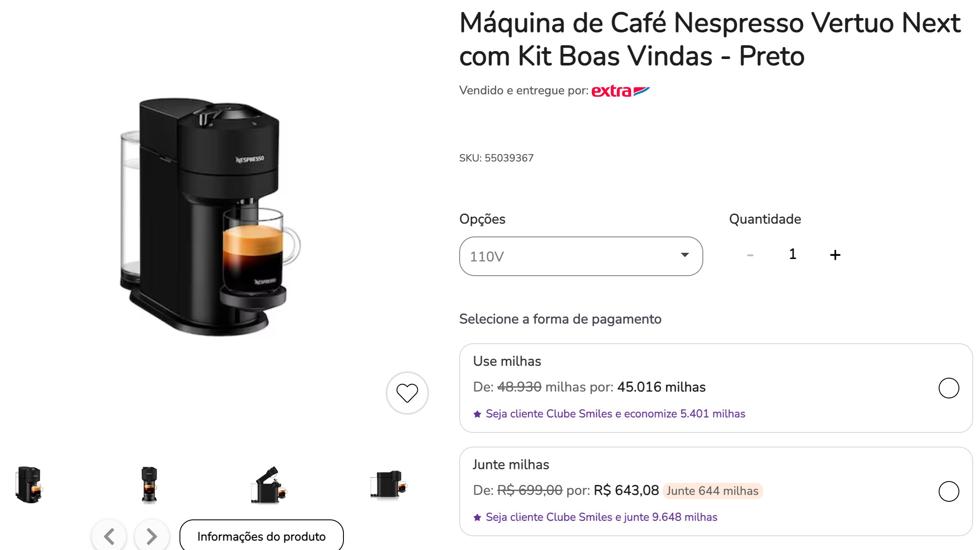Select third thumbnail with open machine lid
This screenshot has height=550, width=980.
tap(269, 485)
